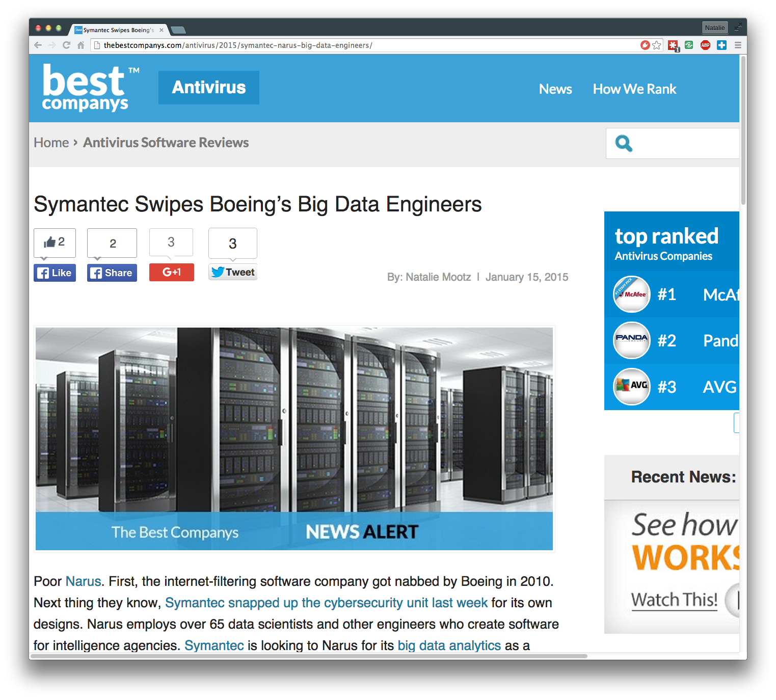This screenshot has width=776, height=700.
Task: Open the How We Rank page
Action: click(634, 89)
